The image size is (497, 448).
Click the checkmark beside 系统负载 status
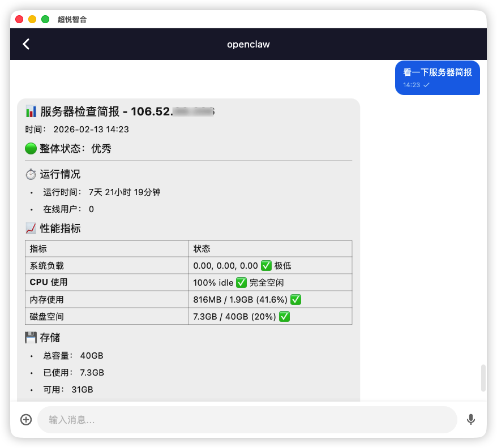click(x=267, y=265)
